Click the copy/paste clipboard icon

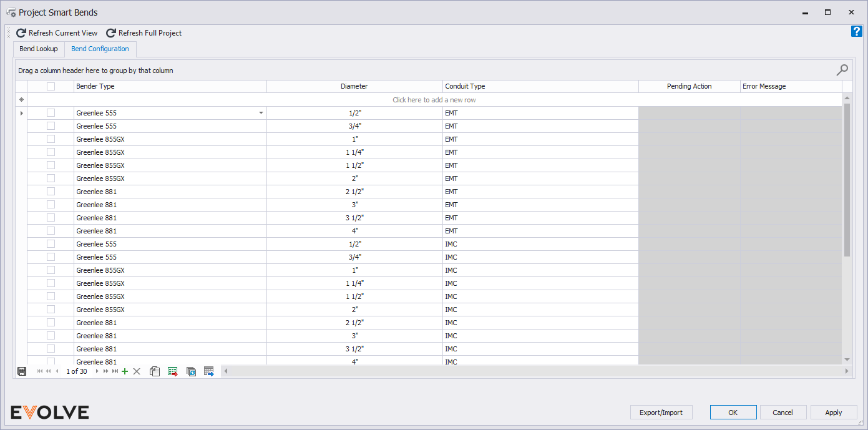[x=155, y=371]
